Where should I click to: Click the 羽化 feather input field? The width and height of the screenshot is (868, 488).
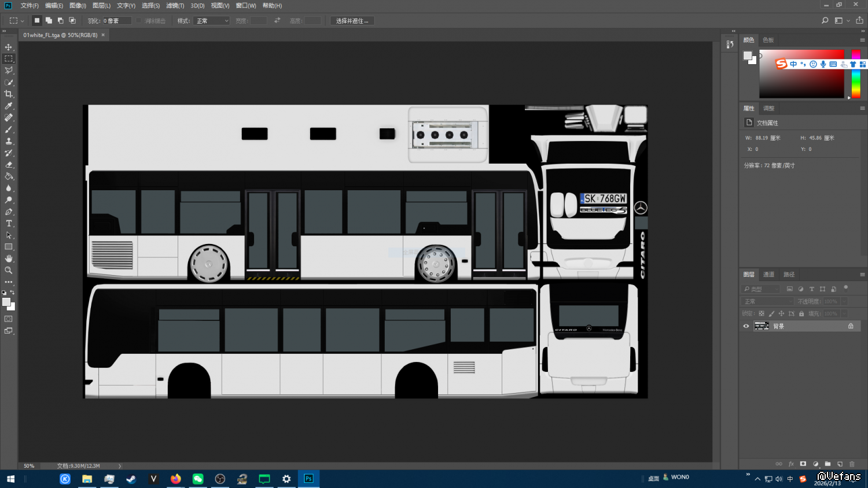[116, 21]
